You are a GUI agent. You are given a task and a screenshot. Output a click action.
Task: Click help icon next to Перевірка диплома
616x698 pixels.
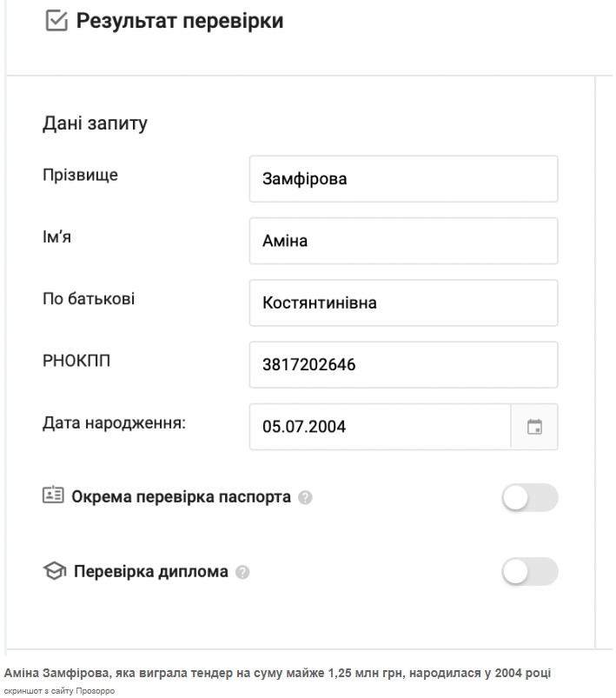(242, 572)
